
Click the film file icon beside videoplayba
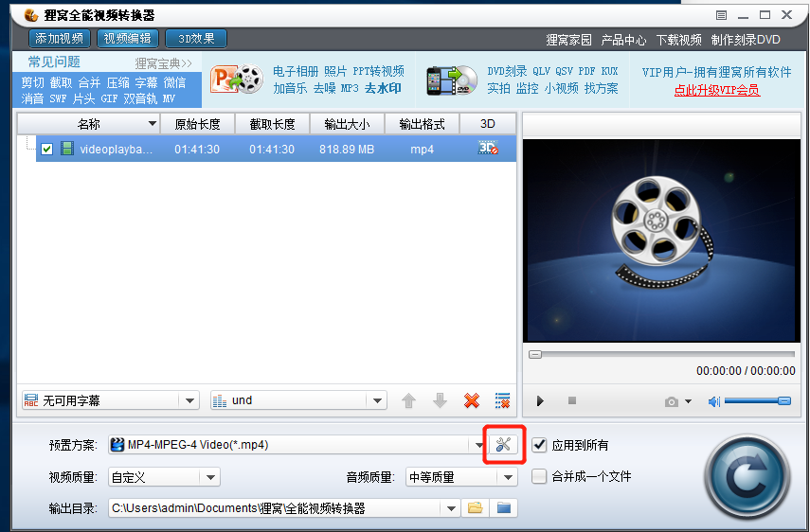[x=66, y=149]
